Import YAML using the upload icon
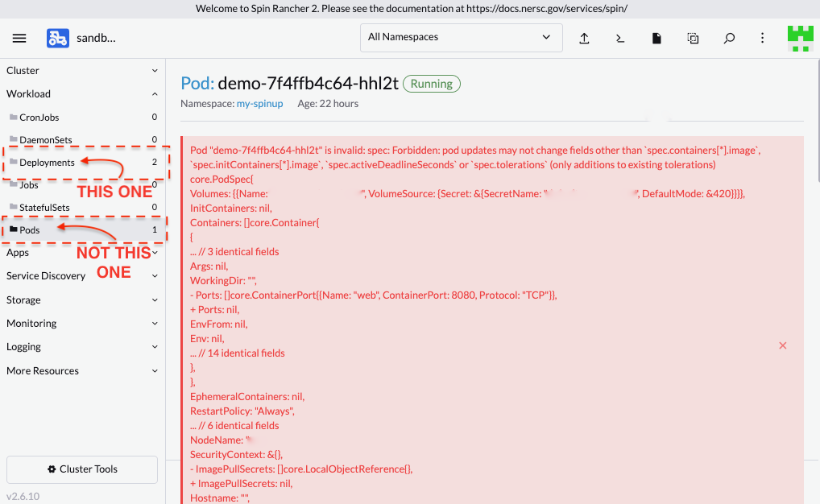The height and width of the screenshot is (504, 820). (584, 38)
